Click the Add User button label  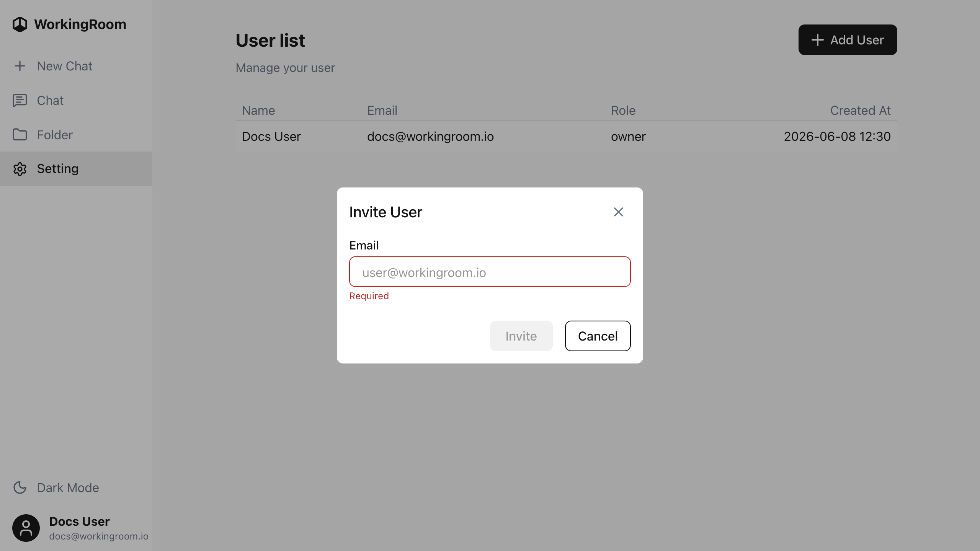coord(857,40)
